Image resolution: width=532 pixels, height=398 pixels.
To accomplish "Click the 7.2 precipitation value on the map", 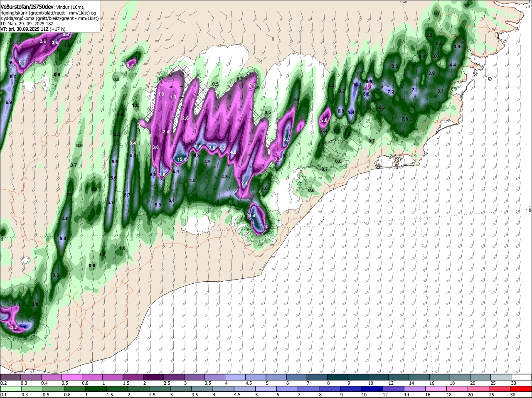I will [x=391, y=92].
